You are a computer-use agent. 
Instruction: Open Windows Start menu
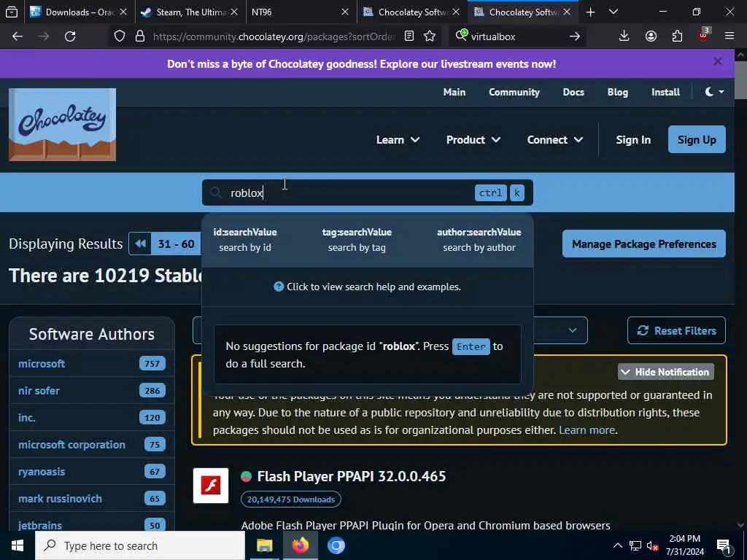(x=18, y=545)
